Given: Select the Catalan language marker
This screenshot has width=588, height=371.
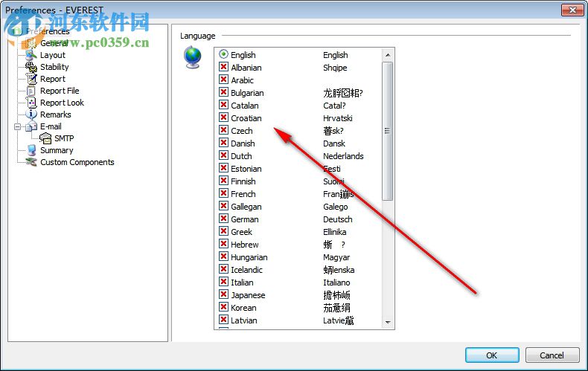Looking at the screenshot, I should [223, 105].
